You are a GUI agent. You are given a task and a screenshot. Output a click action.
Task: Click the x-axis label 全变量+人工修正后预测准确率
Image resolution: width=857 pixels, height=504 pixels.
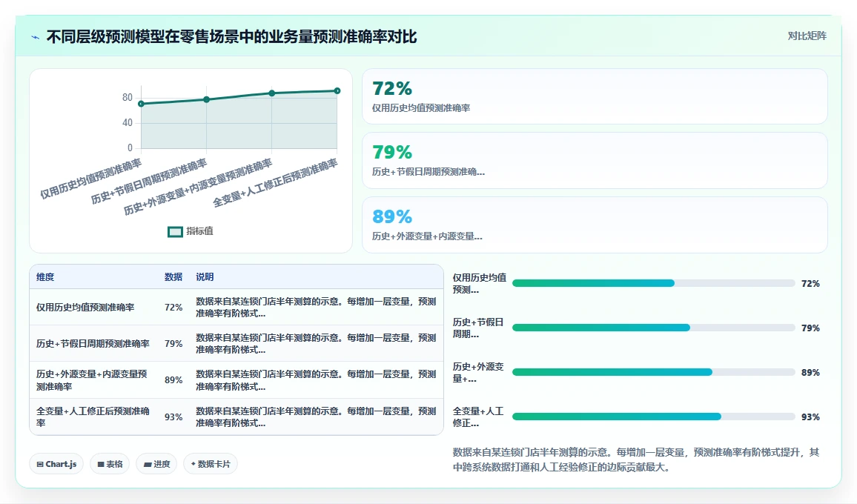275,184
